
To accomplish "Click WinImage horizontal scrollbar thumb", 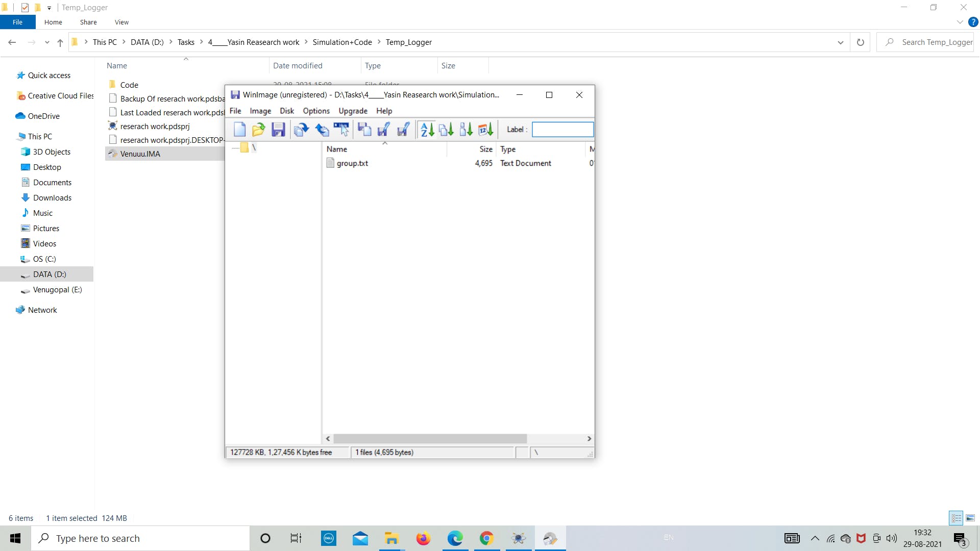I will [x=430, y=439].
